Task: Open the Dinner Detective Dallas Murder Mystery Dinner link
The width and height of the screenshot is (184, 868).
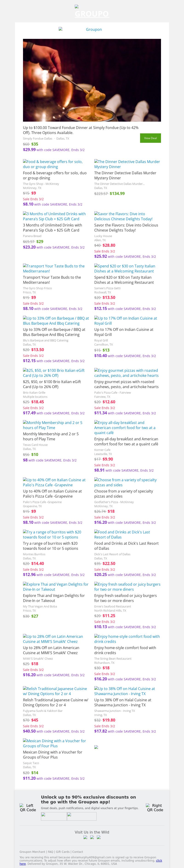Action: tap(127, 164)
